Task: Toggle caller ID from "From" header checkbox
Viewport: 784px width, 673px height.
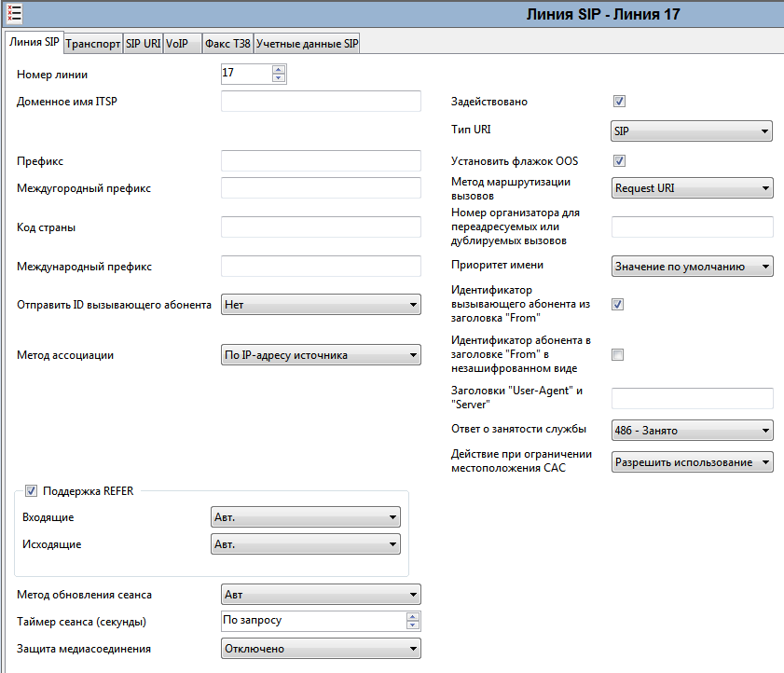Action: coord(618,305)
